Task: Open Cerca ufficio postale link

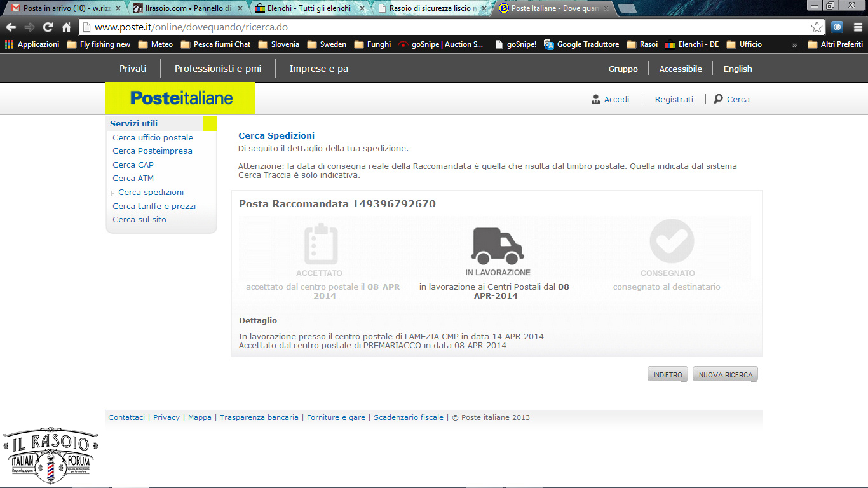Action: (x=153, y=137)
